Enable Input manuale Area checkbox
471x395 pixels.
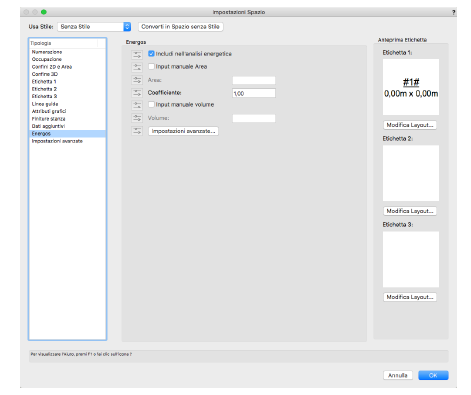151,66
